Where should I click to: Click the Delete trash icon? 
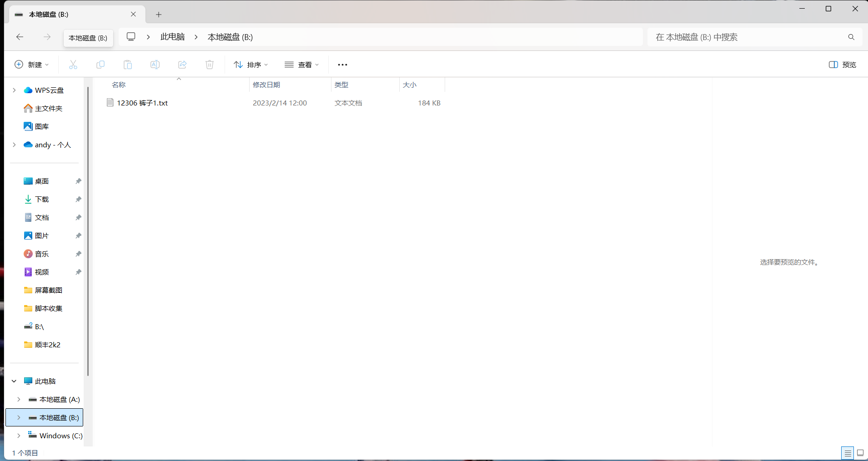coord(210,65)
